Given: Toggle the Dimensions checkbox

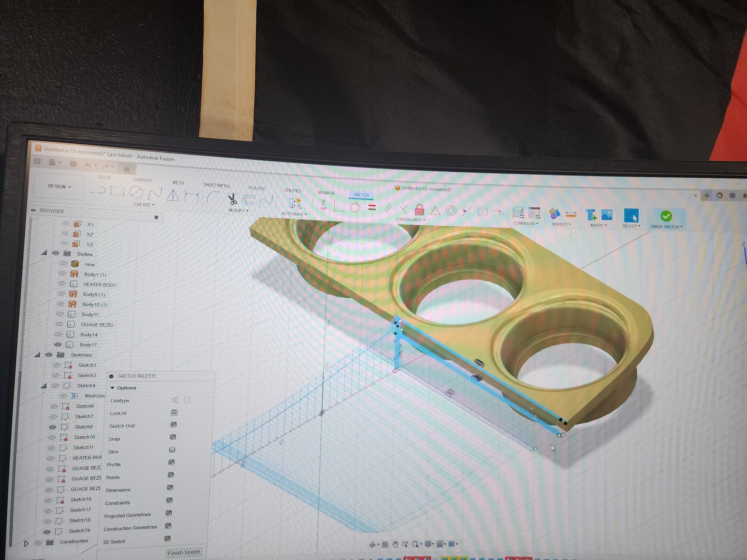Looking at the screenshot, I should click(170, 488).
